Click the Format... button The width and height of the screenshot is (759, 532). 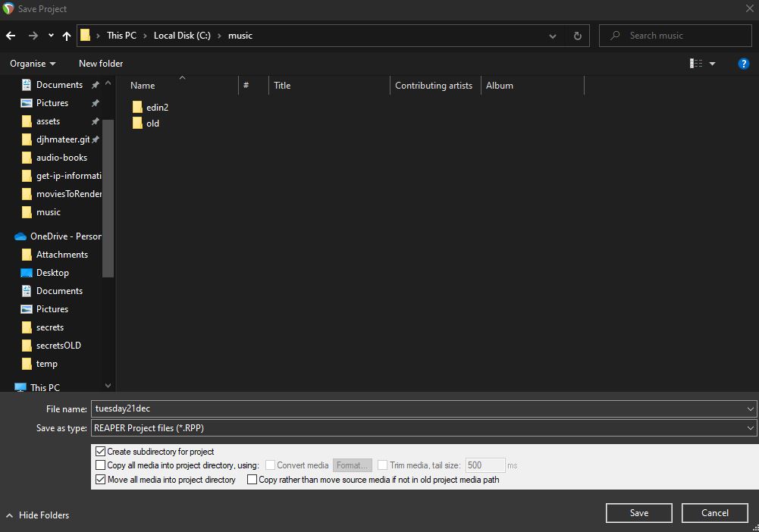click(353, 465)
